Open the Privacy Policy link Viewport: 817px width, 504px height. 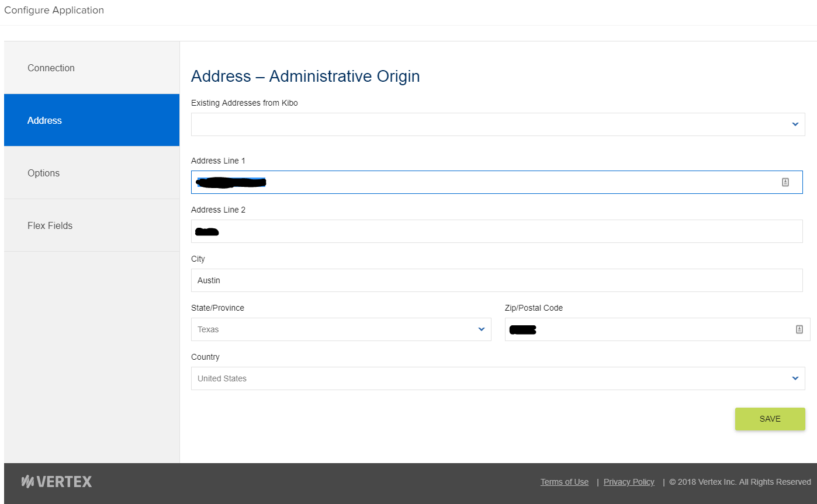click(628, 481)
